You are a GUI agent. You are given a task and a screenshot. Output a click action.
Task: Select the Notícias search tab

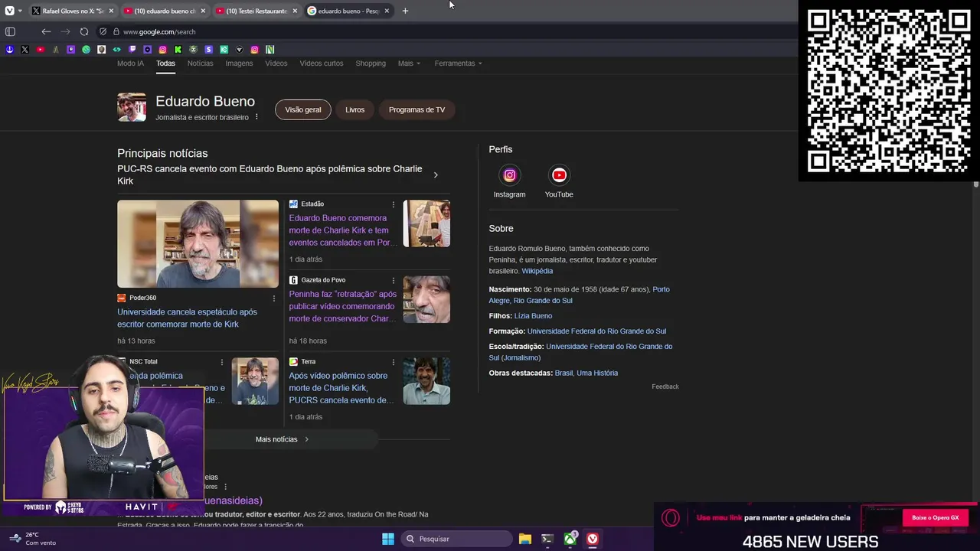pos(201,64)
